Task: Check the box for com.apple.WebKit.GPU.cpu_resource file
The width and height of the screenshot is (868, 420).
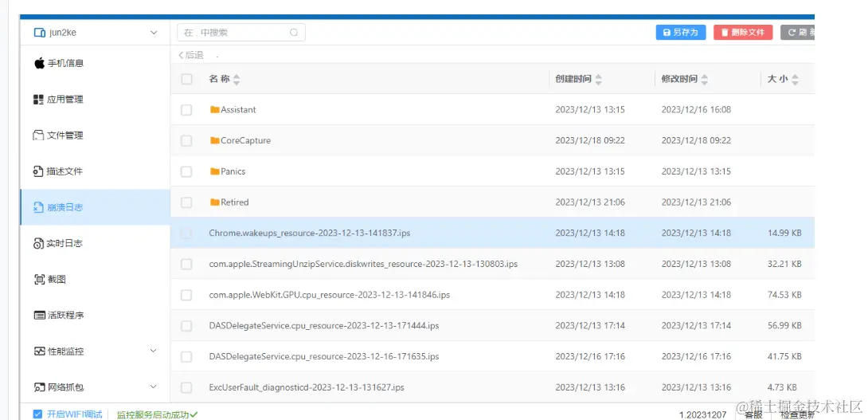Action: (186, 295)
